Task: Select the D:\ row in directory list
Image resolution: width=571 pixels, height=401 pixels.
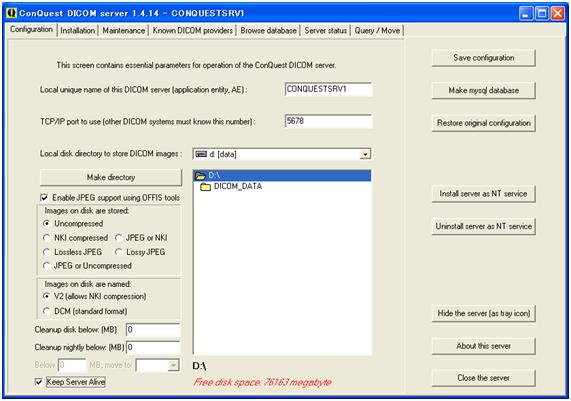Action: [x=282, y=176]
